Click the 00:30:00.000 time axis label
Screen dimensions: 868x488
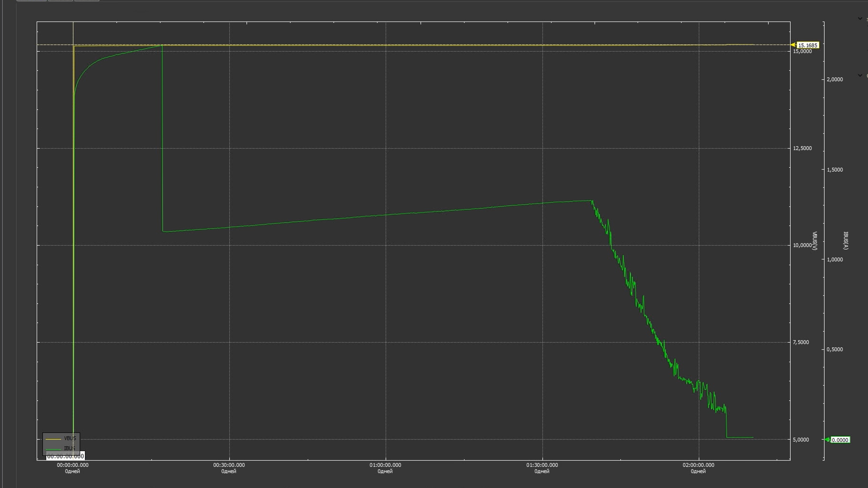tap(229, 465)
